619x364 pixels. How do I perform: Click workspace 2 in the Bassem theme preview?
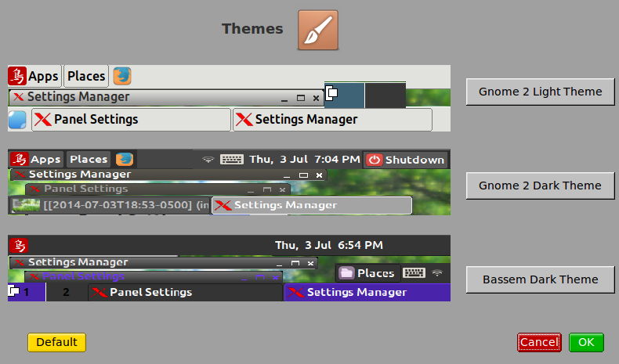click(x=66, y=292)
